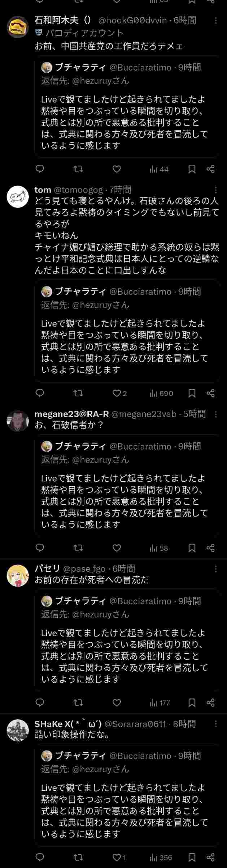Bookmark パセリ's post

coord(192,703)
